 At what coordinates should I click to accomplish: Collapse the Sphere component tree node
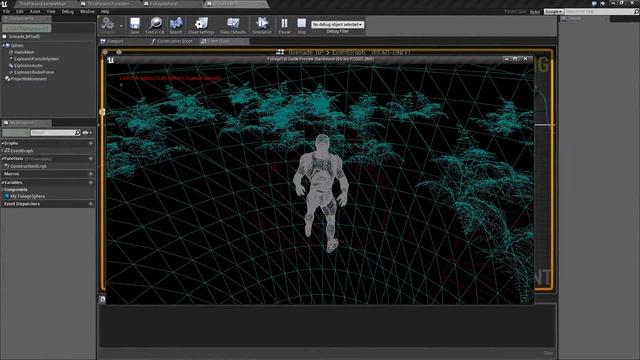coord(4,46)
